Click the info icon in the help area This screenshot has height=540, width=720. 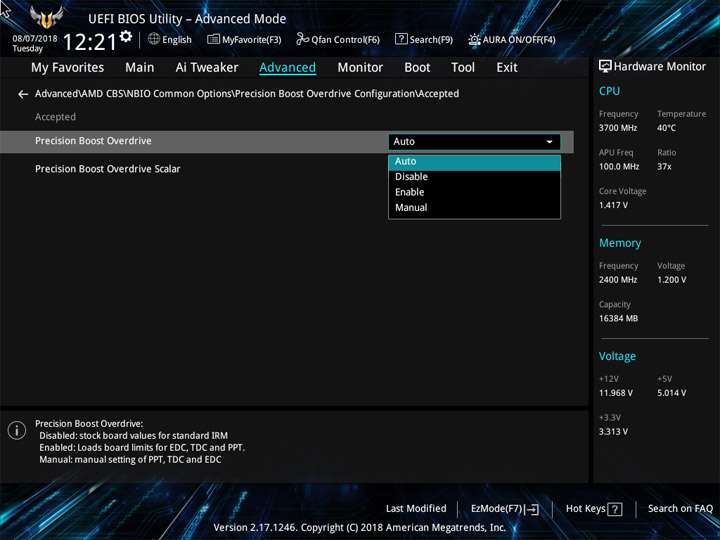click(x=17, y=430)
